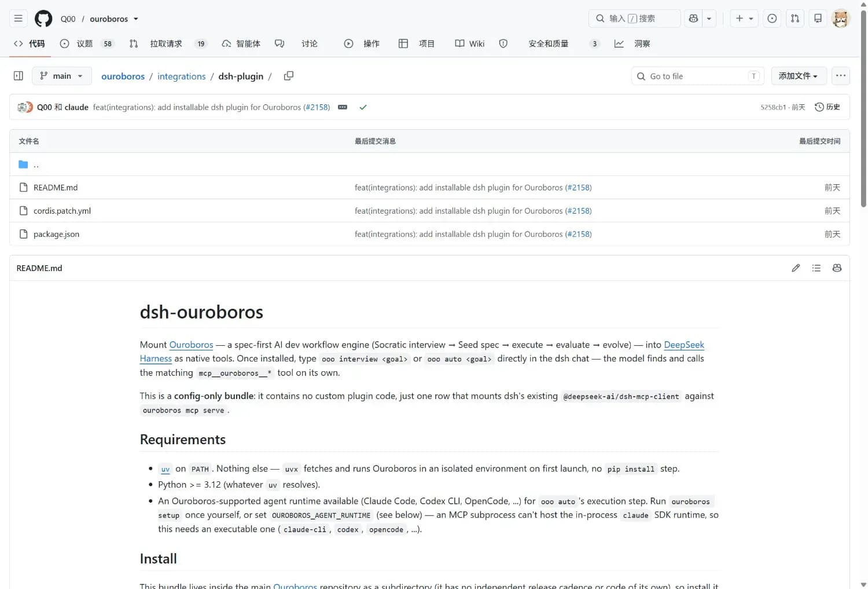Open the uv link under Requirements
The width and height of the screenshot is (868, 589).
[x=165, y=469]
